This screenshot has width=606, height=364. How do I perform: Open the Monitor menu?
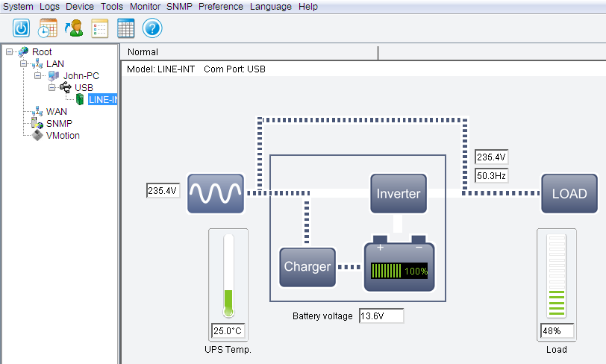point(145,7)
